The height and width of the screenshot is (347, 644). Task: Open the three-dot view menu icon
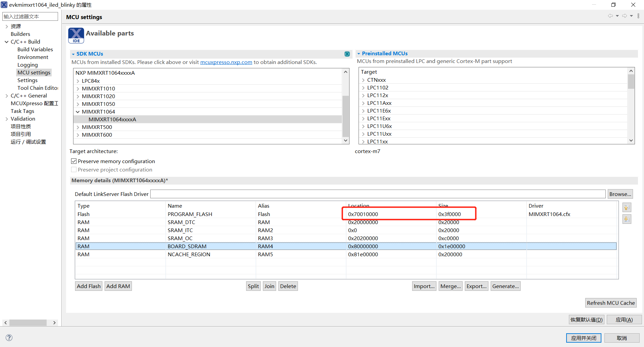(638, 16)
